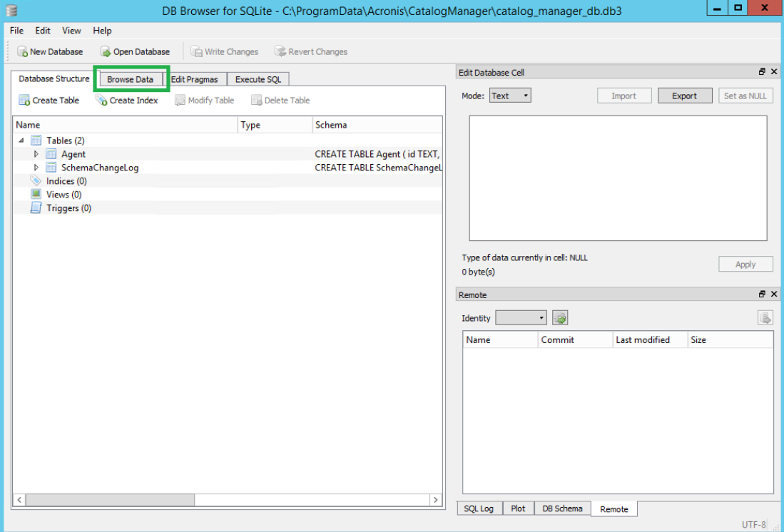Open the Help menu
The width and height of the screenshot is (784, 532).
(102, 31)
